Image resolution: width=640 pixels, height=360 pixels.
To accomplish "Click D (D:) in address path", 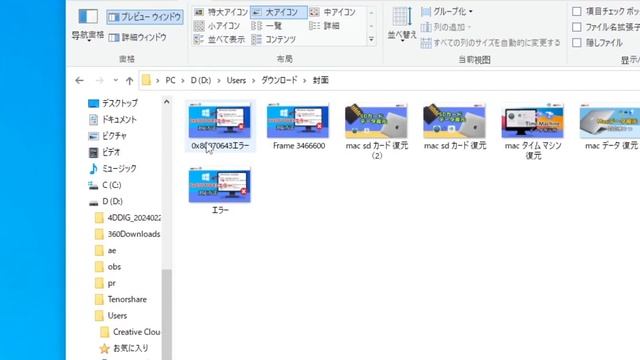I will [x=200, y=80].
